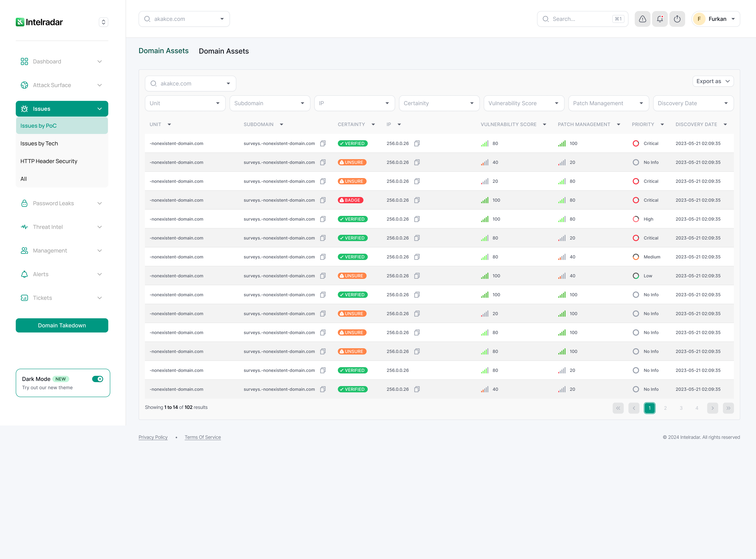Viewport: 756px width, 559px height.
Task: Copy the first row's IP address with copy icon
Action: coord(417,143)
